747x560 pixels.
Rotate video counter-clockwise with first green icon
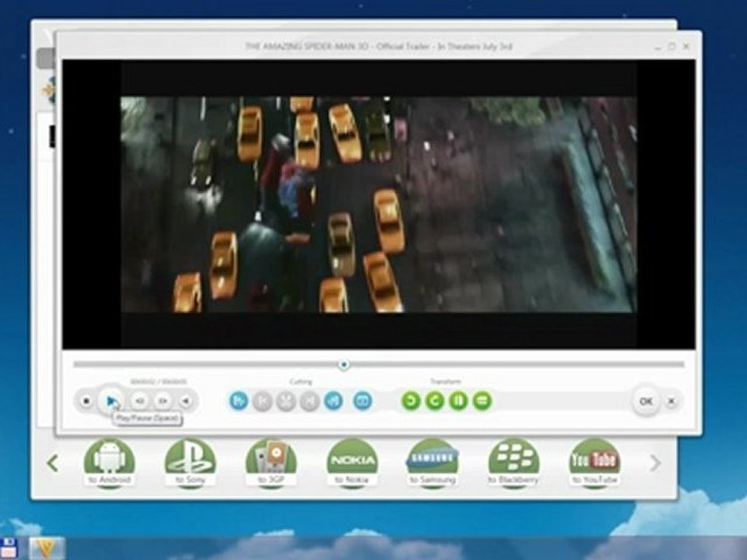pyautogui.click(x=411, y=401)
